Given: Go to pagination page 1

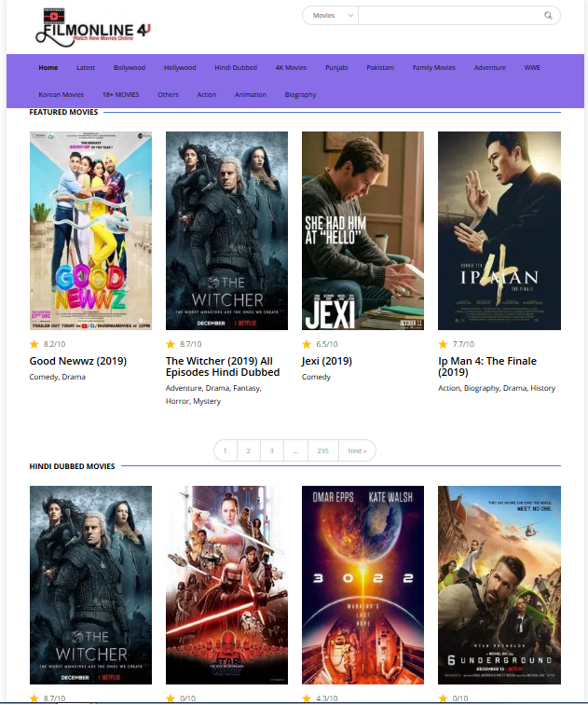Looking at the screenshot, I should click(226, 450).
